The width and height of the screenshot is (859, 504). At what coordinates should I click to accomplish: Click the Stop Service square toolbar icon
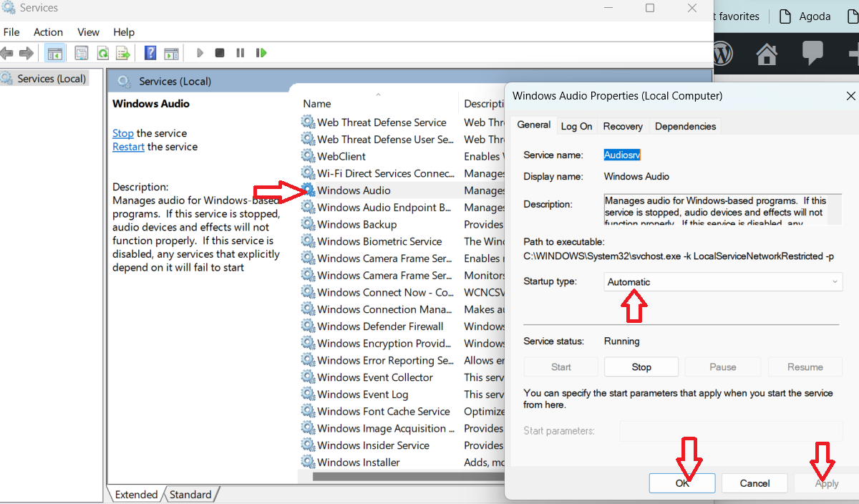[220, 53]
